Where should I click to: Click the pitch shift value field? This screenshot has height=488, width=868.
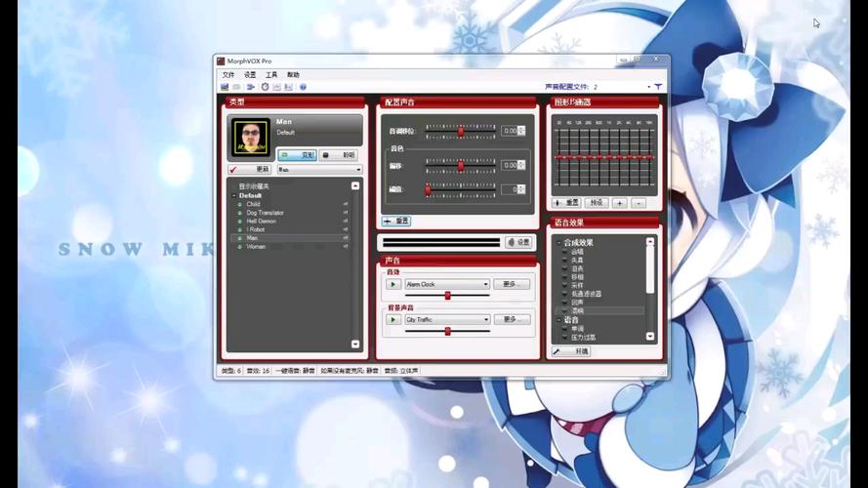click(x=510, y=131)
